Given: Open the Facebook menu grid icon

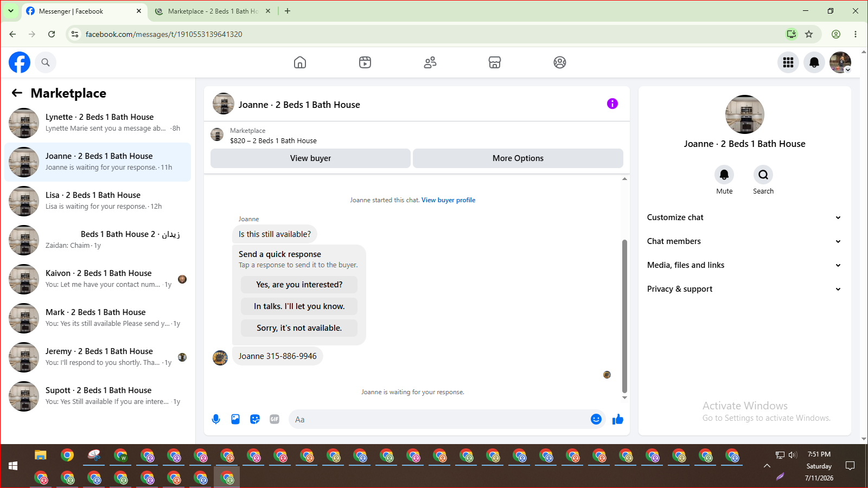Looking at the screenshot, I should pyautogui.click(x=788, y=62).
